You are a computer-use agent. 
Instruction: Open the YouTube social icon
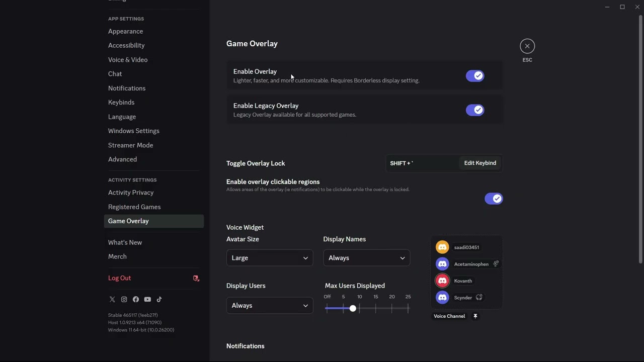tap(147, 299)
